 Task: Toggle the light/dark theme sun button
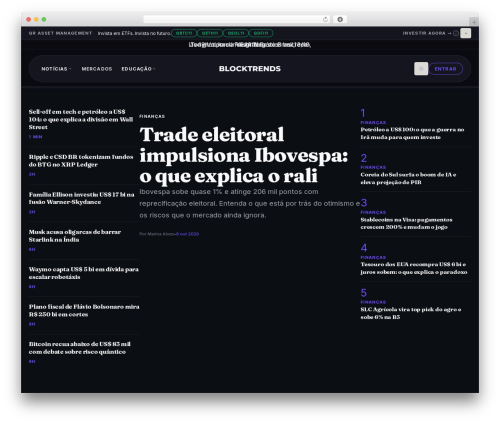click(x=421, y=69)
